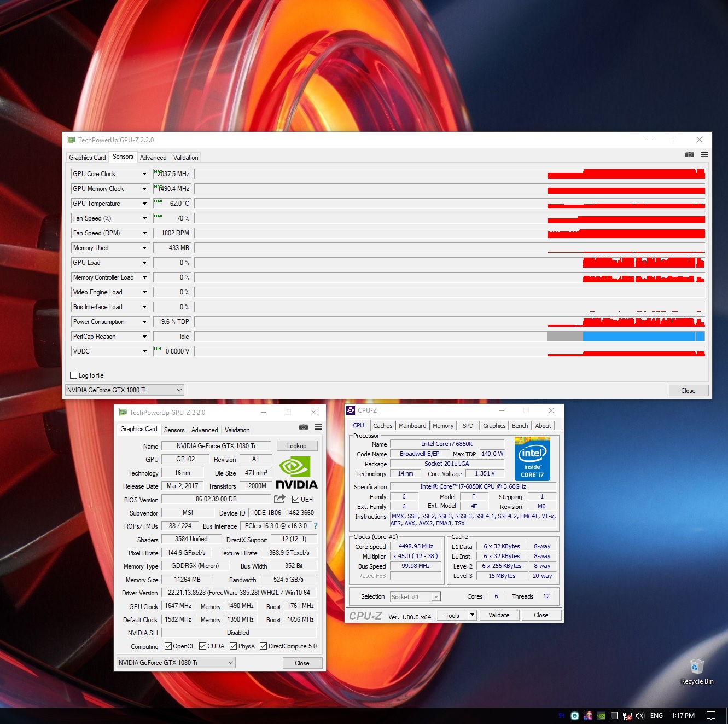
Task: Click Close button in GPU-Z Sensors window
Action: (689, 391)
